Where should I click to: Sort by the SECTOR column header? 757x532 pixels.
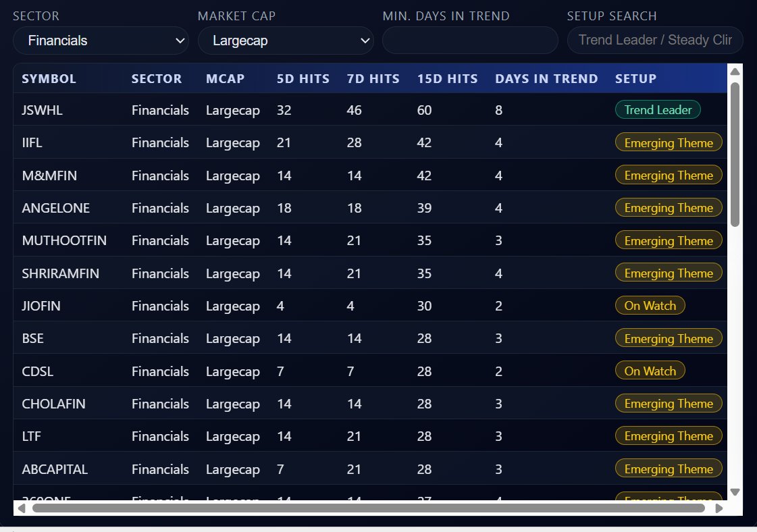click(157, 79)
